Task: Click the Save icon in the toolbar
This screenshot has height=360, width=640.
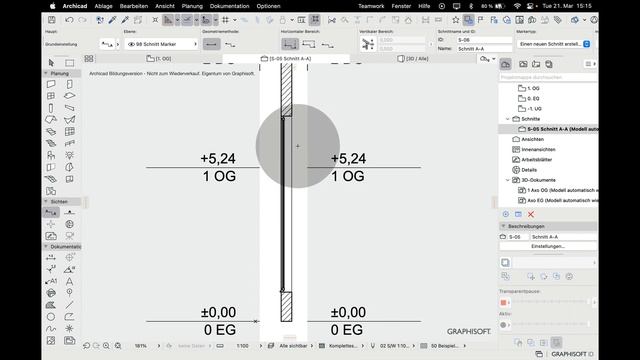Action: (52, 20)
